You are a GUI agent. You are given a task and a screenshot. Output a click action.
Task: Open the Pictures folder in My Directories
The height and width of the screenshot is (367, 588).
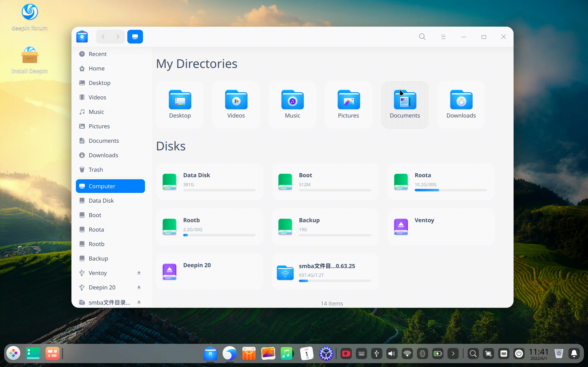(348, 105)
